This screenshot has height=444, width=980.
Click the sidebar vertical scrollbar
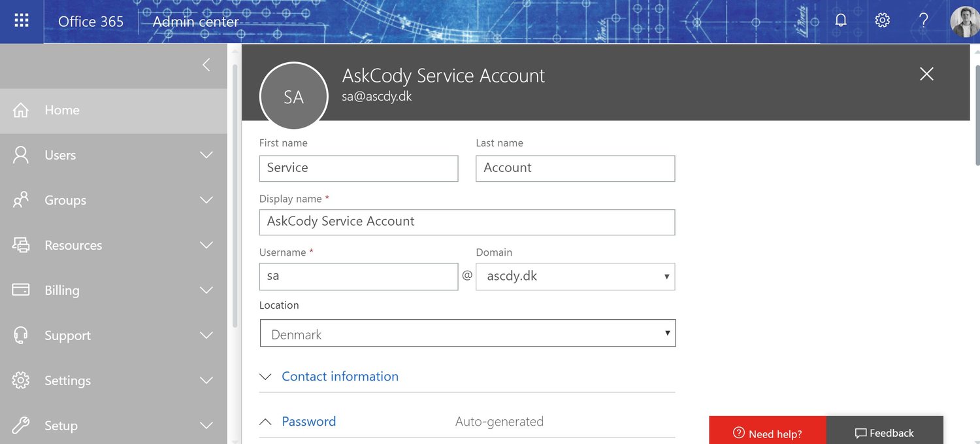point(235,196)
